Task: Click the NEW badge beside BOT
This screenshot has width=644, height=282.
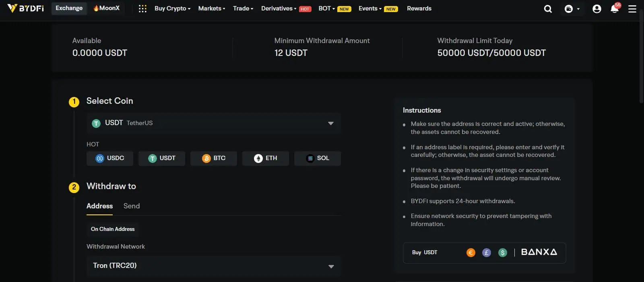Action: click(344, 9)
